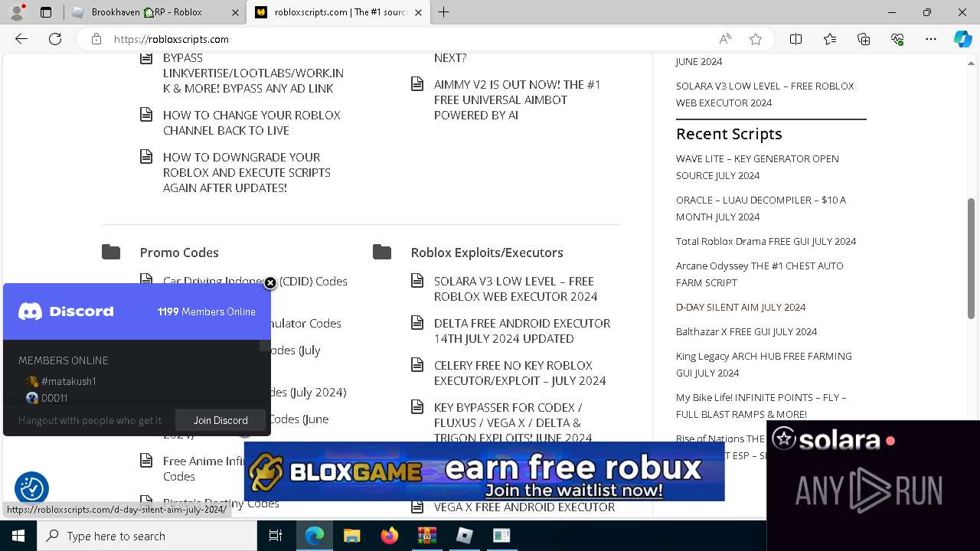Click document icon beside SOLARA V3 post
This screenshot has width=980, height=551.
pos(417,281)
